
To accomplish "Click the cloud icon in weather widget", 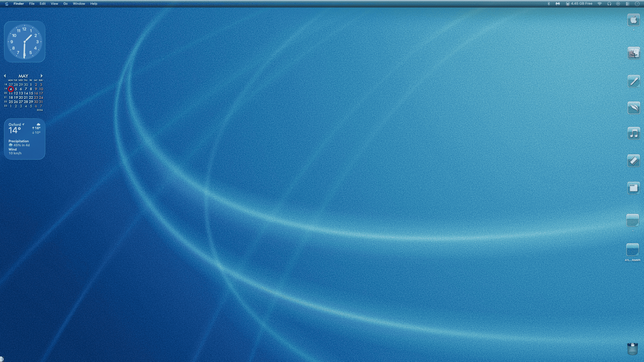I will click(38, 124).
